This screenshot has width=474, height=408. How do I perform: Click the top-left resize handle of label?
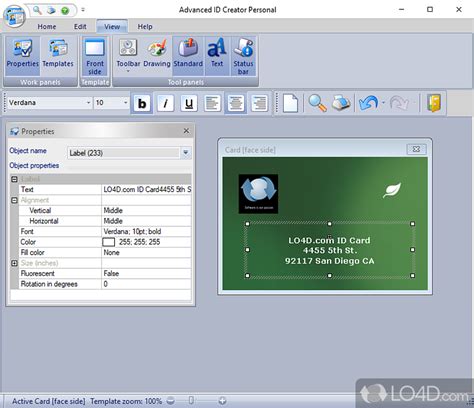point(247,224)
